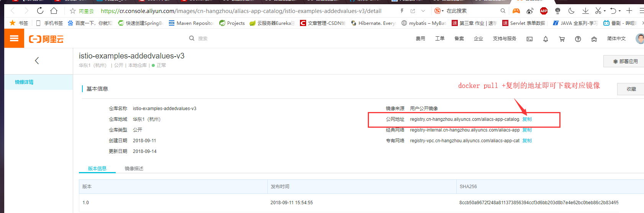
Task: Click the Aliyun console home icon
Action: 594,39
